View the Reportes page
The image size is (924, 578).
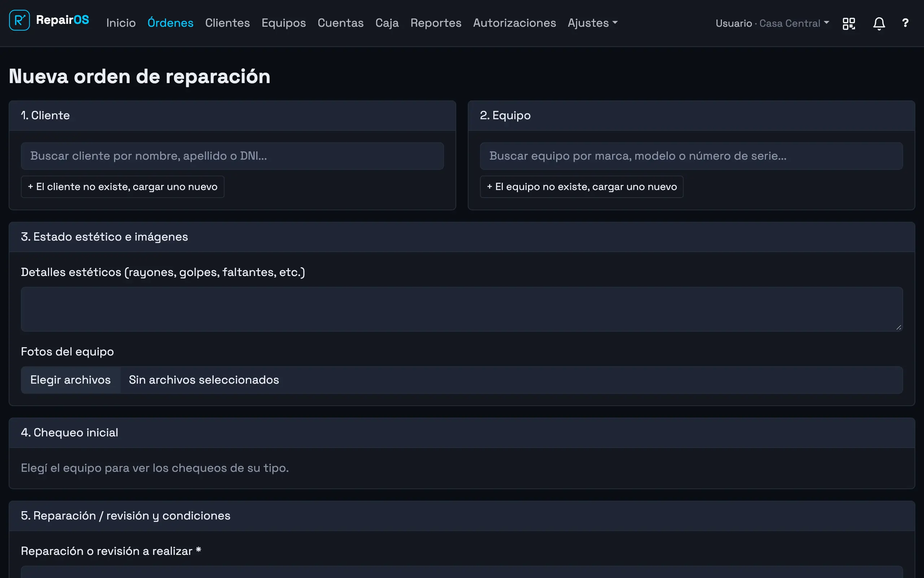(436, 23)
